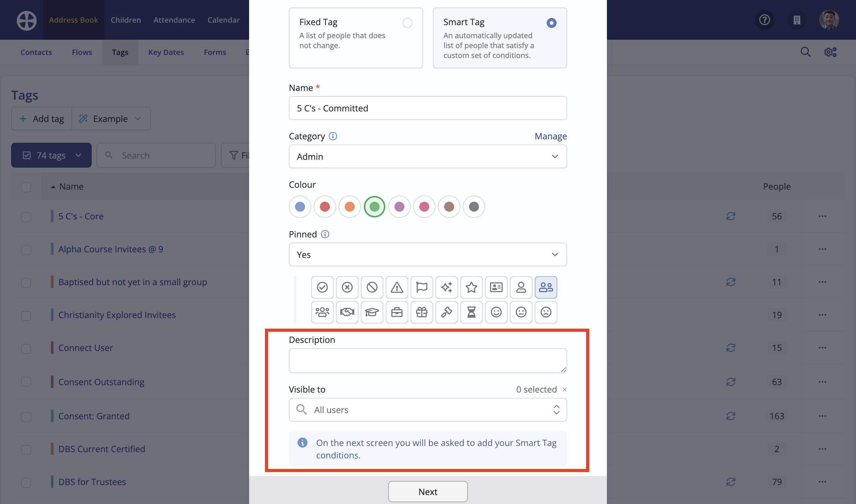856x504 pixels.
Task: Expand the Example dropdown
Action: coord(111,119)
